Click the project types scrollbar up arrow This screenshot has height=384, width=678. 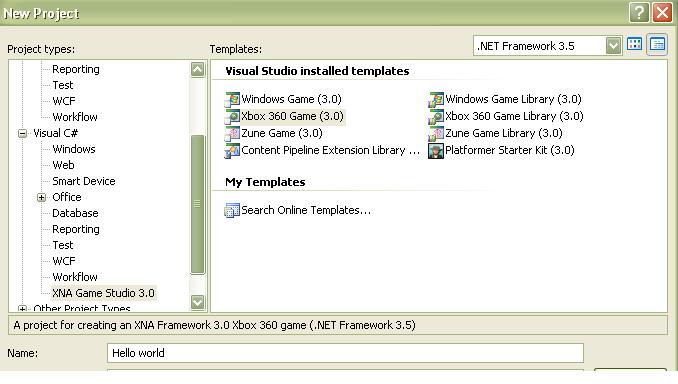[198, 69]
